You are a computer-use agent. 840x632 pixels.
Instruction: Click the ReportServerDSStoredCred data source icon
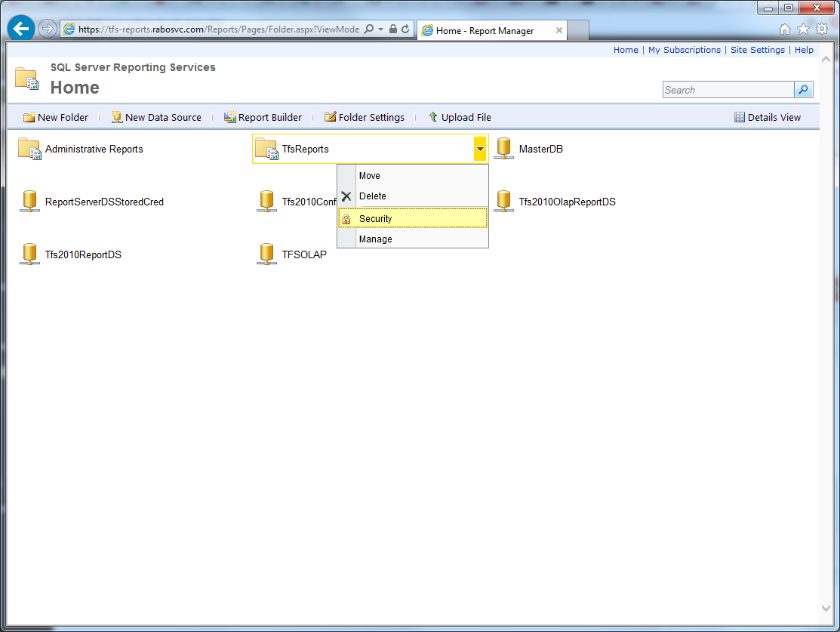click(29, 202)
